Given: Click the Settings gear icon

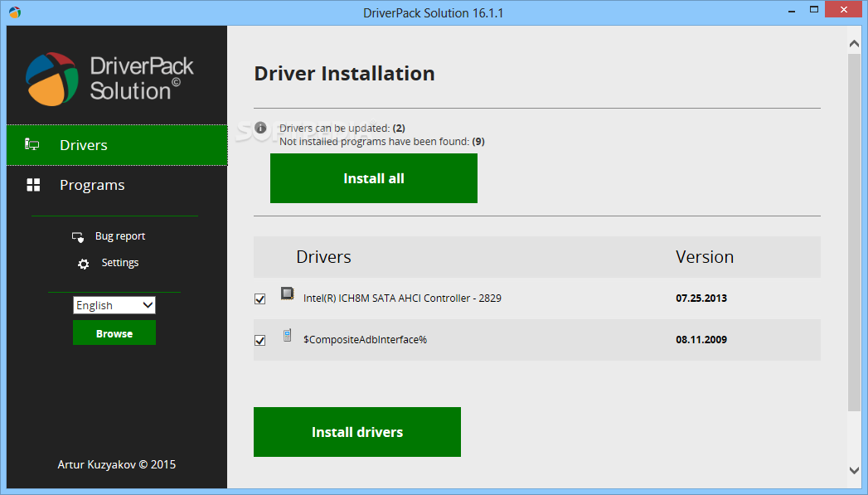Looking at the screenshot, I should point(83,264).
